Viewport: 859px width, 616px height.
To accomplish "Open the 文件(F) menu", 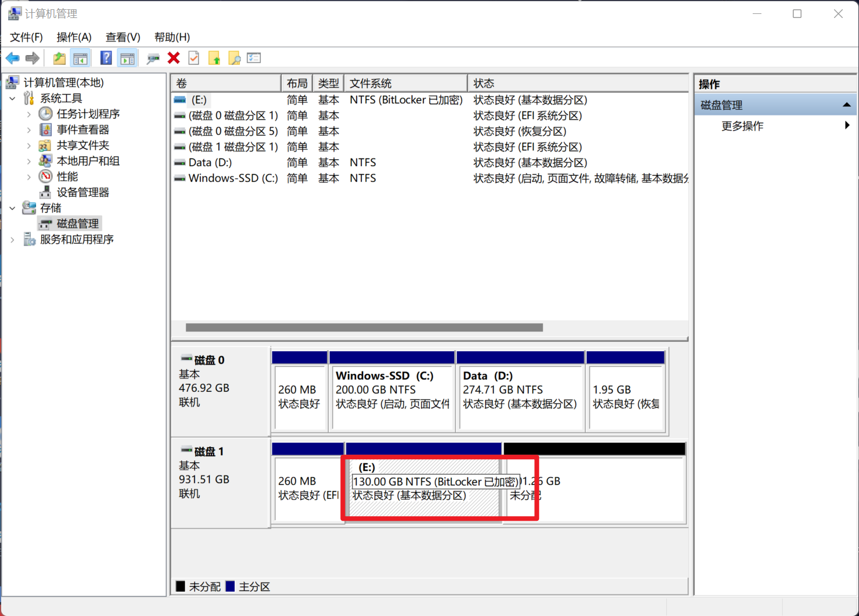I will (x=26, y=37).
